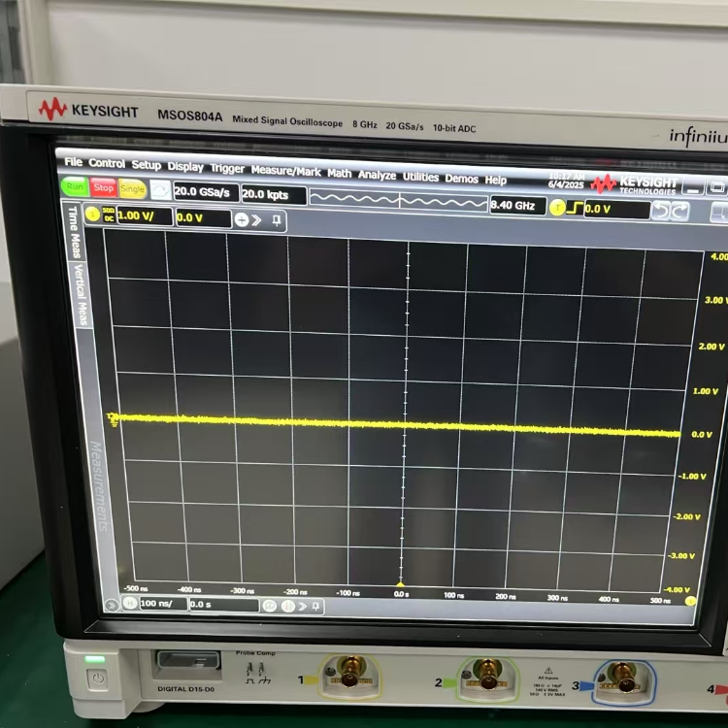
Task: Click the -500 ns time axis label
Action: pos(136,588)
